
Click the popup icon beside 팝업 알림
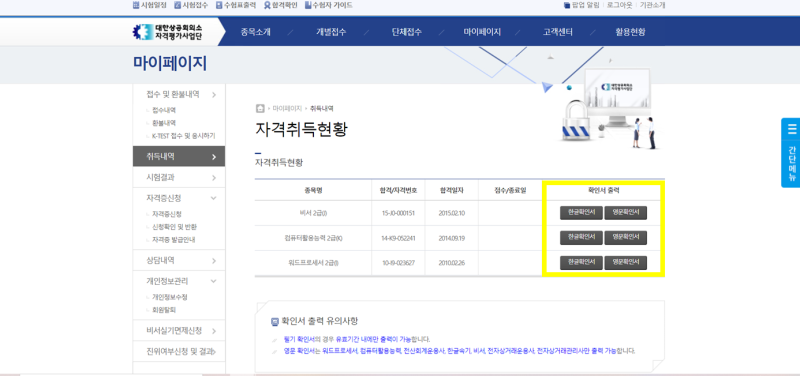coord(567,6)
